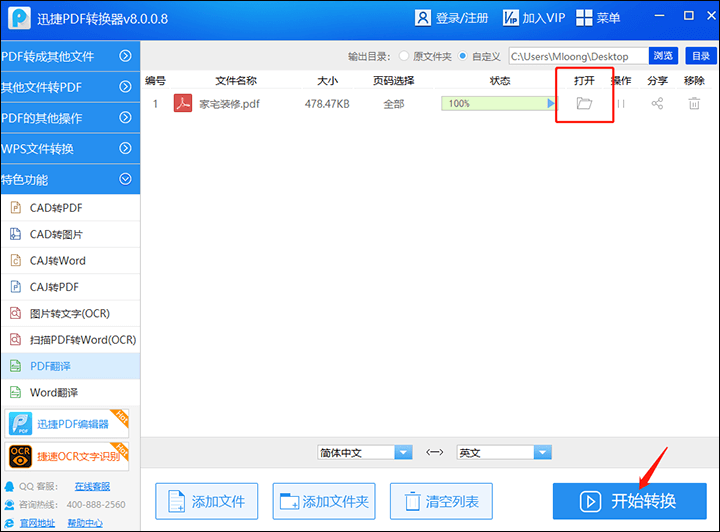Viewport: 720px width, 532px height.
Task: Select CAJ转Word feature
Action: [71, 261]
